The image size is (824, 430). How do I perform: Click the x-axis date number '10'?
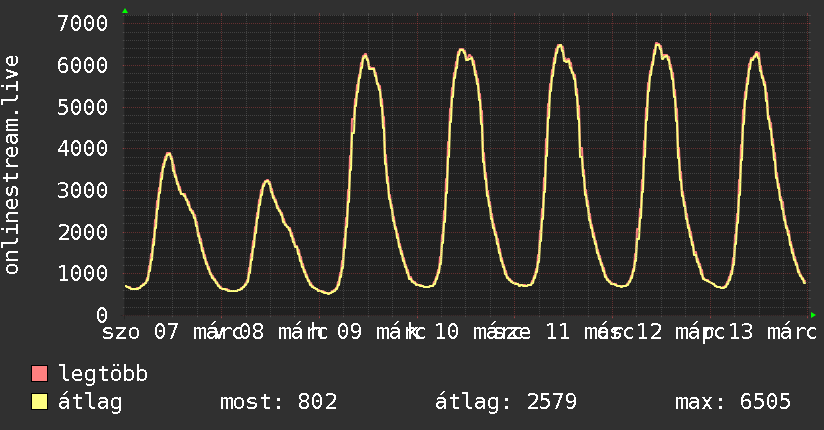(x=447, y=332)
